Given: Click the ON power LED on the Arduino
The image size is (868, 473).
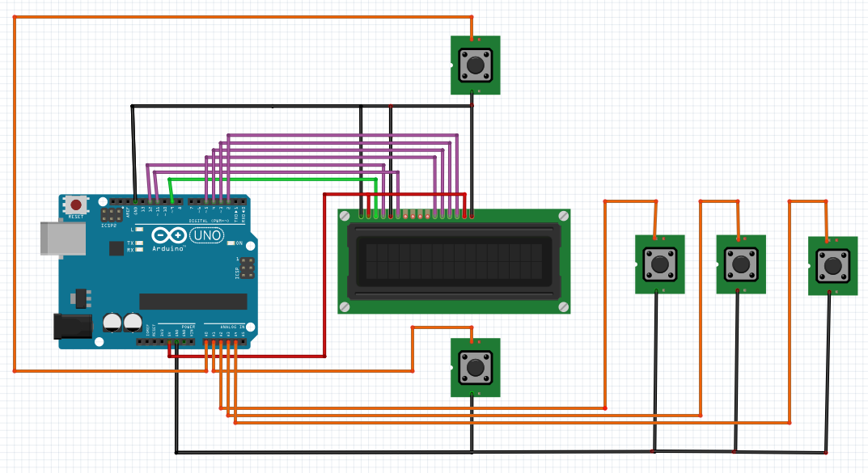Looking at the screenshot, I should point(232,243).
